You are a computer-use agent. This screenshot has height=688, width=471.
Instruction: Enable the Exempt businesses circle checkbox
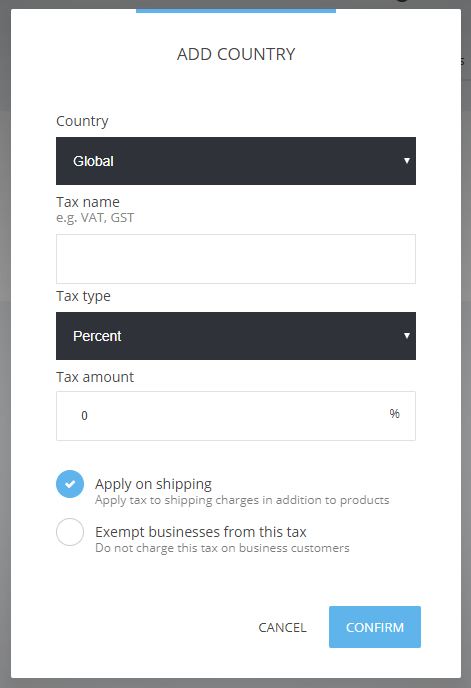[70, 532]
